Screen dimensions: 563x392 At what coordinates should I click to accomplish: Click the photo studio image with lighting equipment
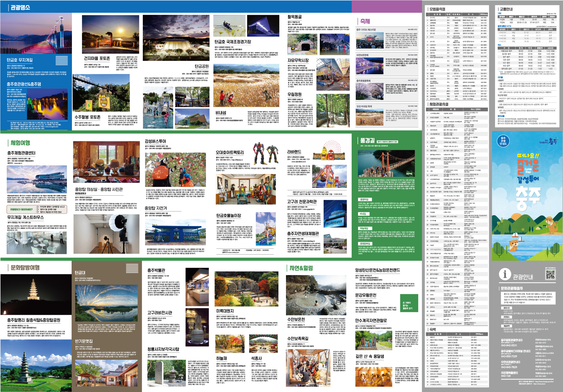pos(107,234)
